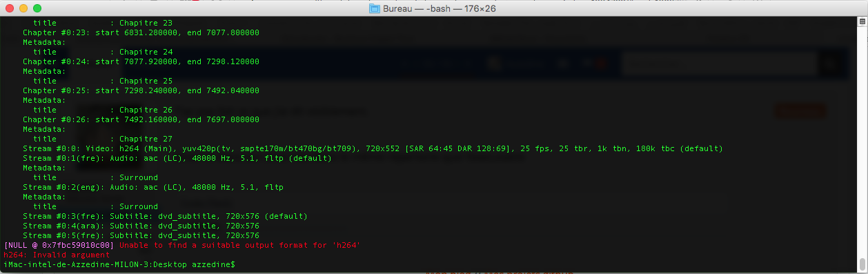The width and height of the screenshot is (868, 274).
Task: Click the 'Chapitre 27' title text
Action: (x=146, y=139)
